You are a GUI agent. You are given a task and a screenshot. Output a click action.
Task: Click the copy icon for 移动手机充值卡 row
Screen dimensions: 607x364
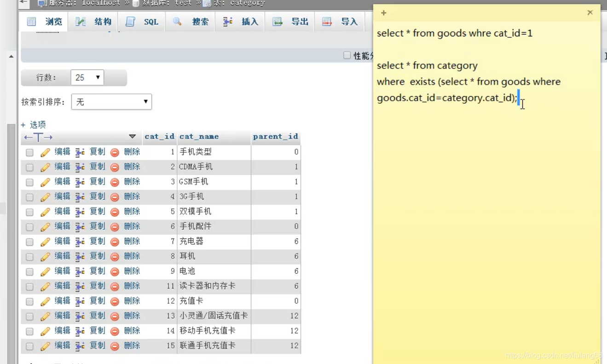coord(80,331)
